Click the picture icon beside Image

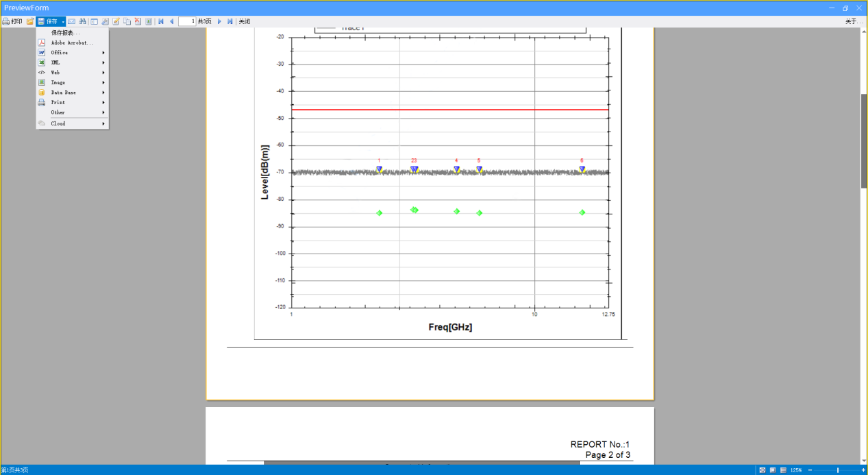42,82
